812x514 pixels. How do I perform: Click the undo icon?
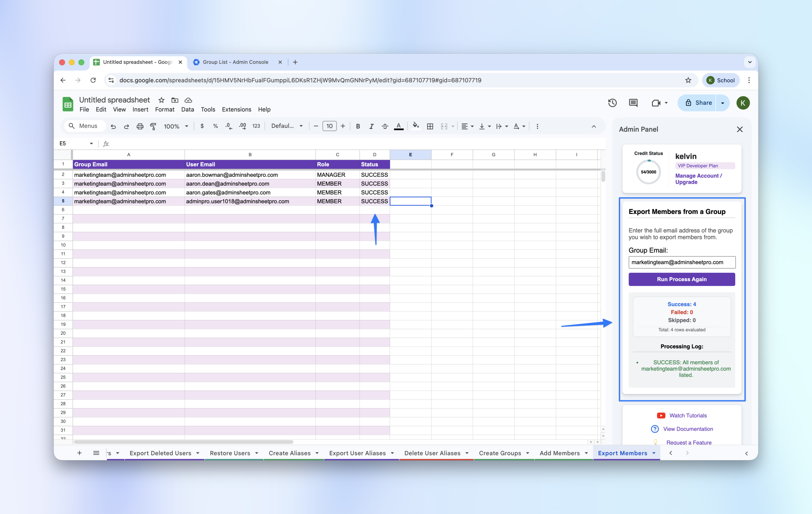point(113,126)
